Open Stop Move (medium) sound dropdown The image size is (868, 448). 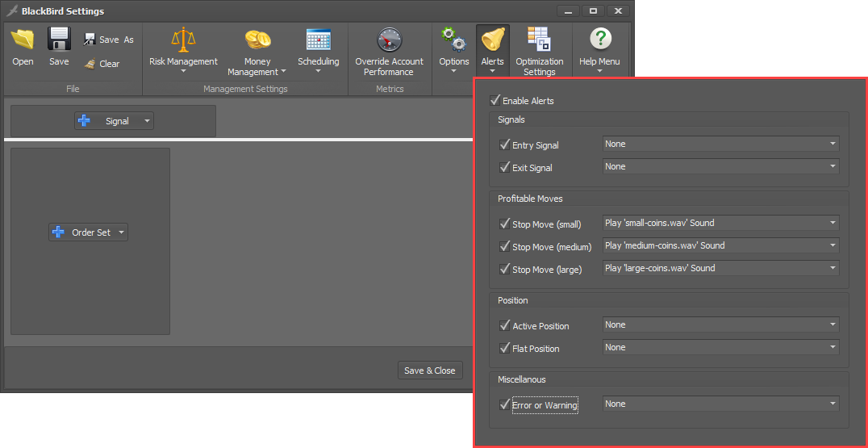(720, 246)
